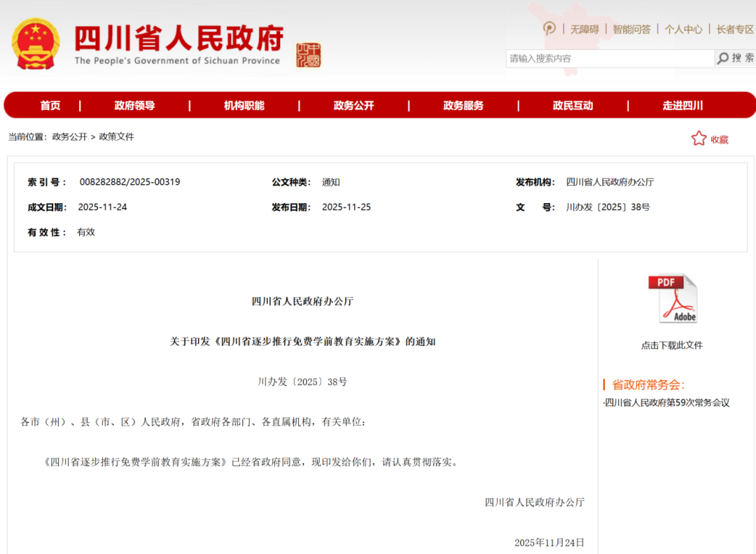Open the 政府领导 menu item
This screenshot has height=554, width=756.
(x=134, y=106)
